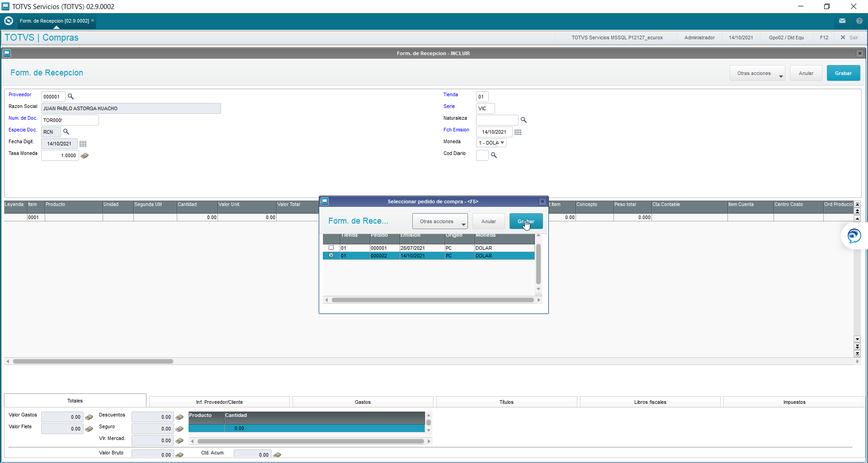
Task: Open the floating chat assistant icon
Action: point(854,236)
